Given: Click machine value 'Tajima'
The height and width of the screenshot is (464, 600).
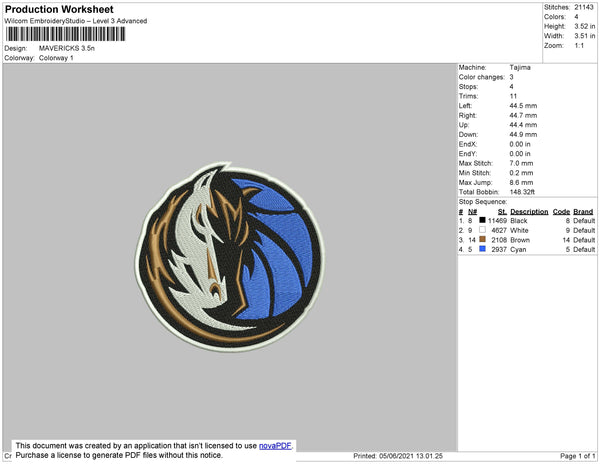Looking at the screenshot, I should coord(520,67).
